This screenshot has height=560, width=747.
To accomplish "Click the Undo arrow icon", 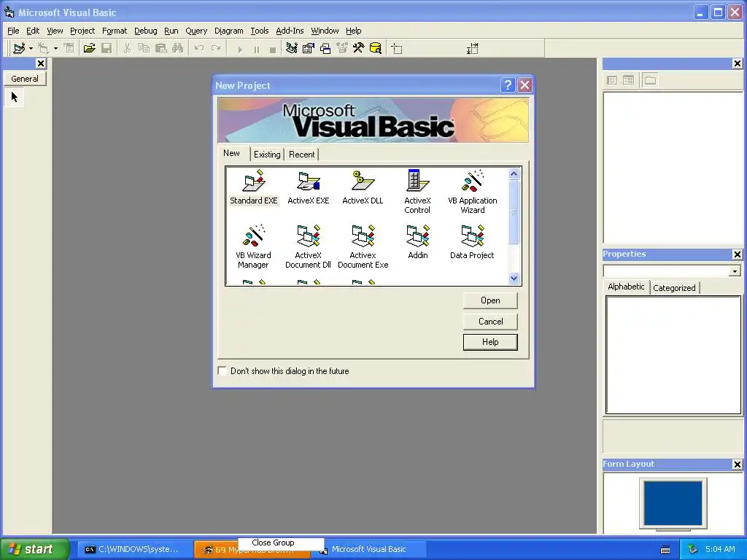I will pyautogui.click(x=199, y=48).
